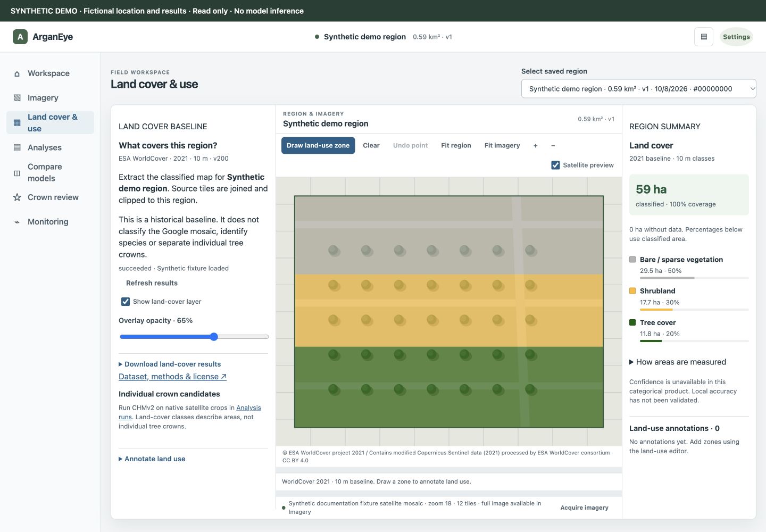The height and width of the screenshot is (532, 766).
Task: Zoom out the map with minus
Action: tap(553, 145)
